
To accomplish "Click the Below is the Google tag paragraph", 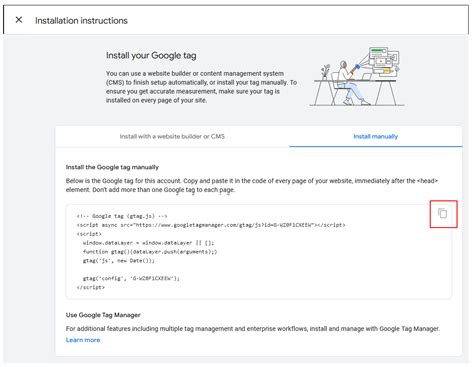I will (252, 185).
